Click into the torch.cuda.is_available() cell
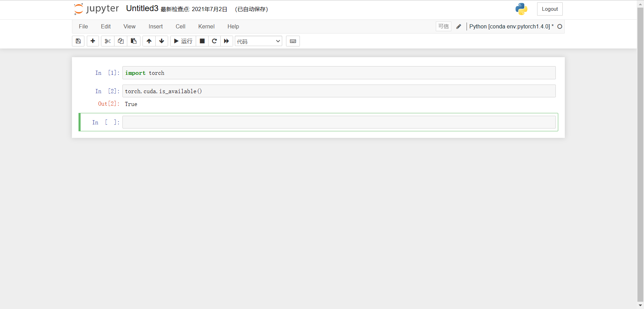The height and width of the screenshot is (309, 644). coord(339,91)
